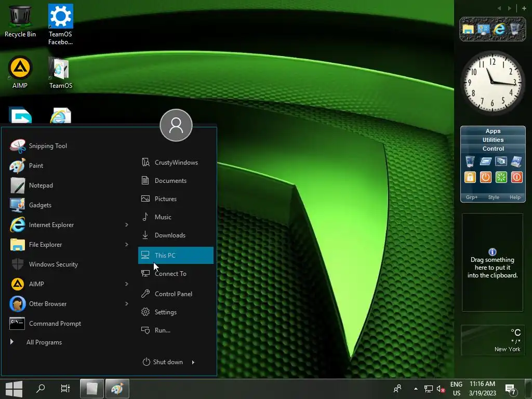532x399 pixels.
Task: Switch to Paint on the taskbar
Action: [x=117, y=389]
